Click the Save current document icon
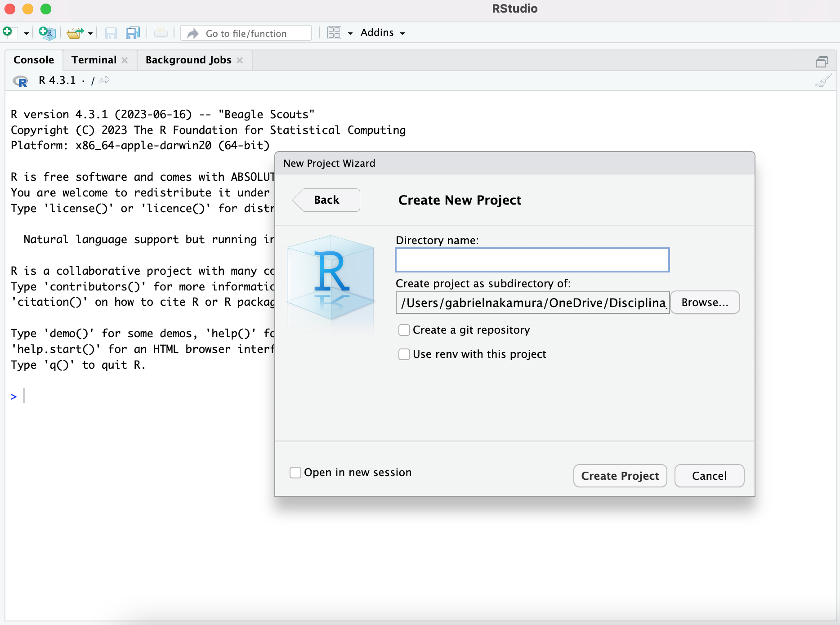The width and height of the screenshot is (840, 625). click(111, 33)
